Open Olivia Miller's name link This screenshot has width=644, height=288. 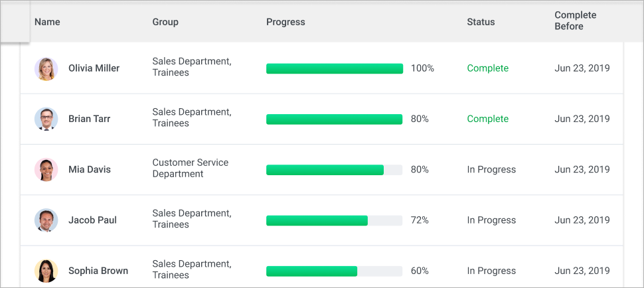94,68
